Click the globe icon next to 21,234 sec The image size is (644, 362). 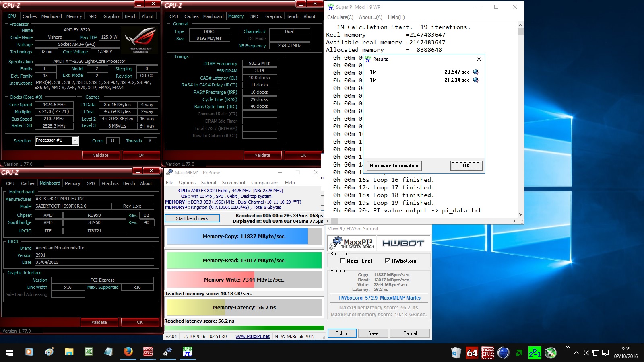point(476,80)
